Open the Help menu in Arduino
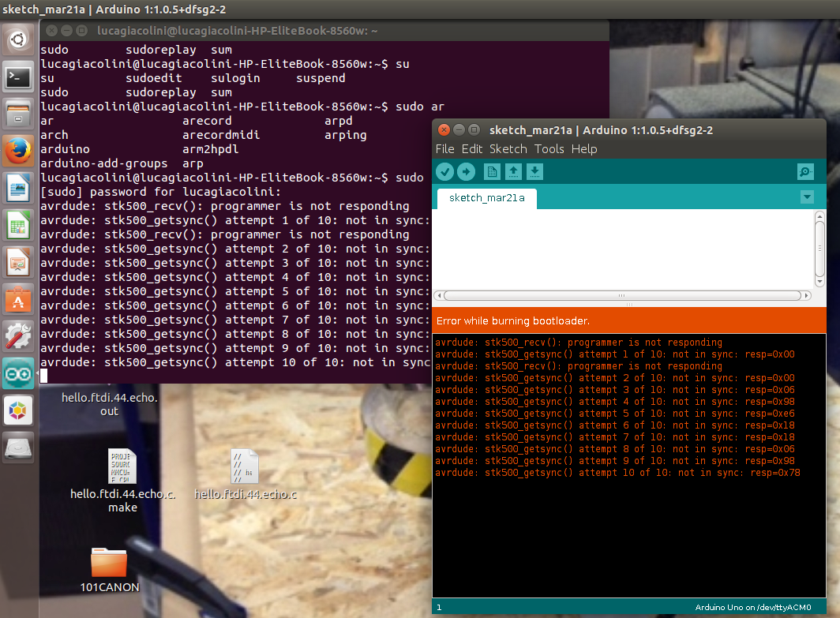Viewport: 840px width, 618px height. pyautogui.click(x=584, y=149)
